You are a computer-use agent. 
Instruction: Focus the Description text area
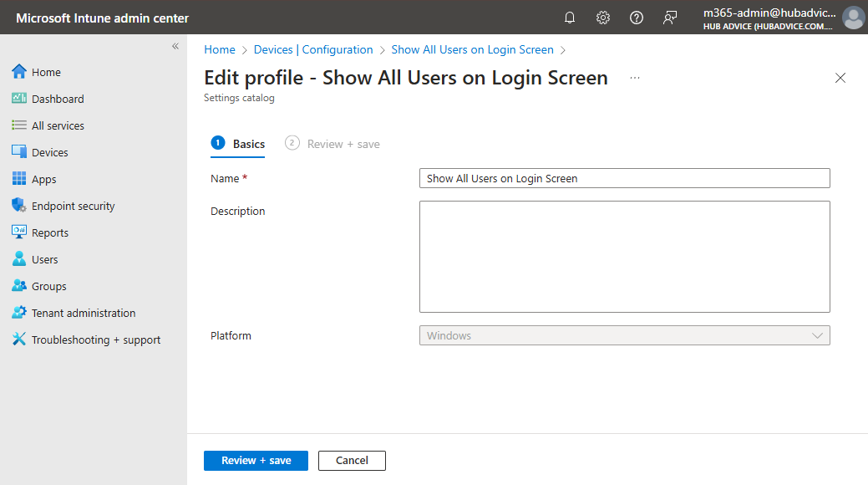point(624,256)
